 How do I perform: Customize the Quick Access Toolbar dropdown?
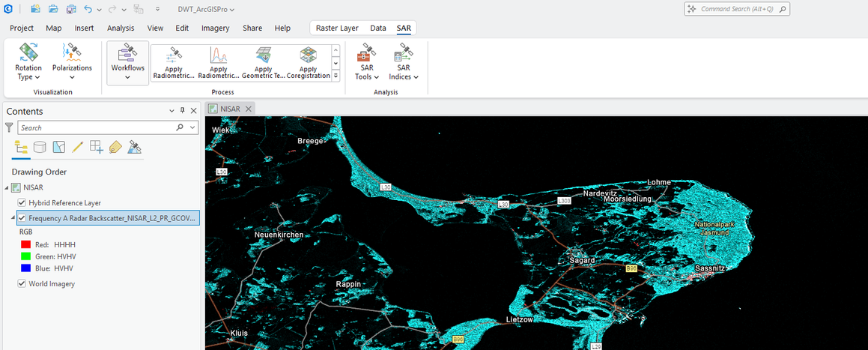pos(158,10)
